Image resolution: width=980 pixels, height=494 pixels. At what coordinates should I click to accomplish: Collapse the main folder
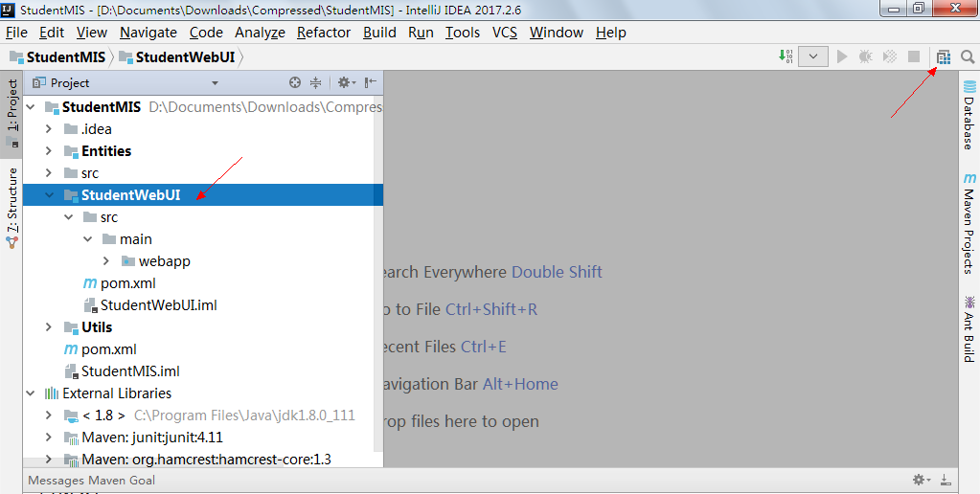(x=87, y=239)
